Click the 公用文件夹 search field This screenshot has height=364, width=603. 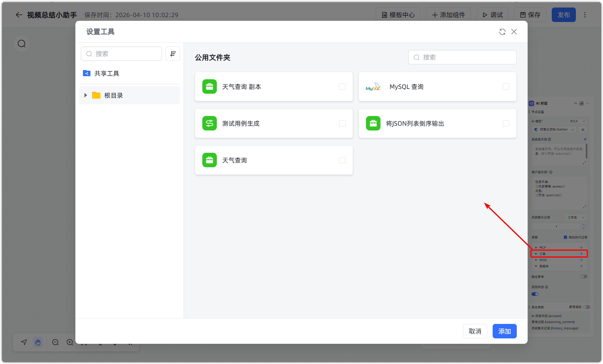pyautogui.click(x=462, y=57)
